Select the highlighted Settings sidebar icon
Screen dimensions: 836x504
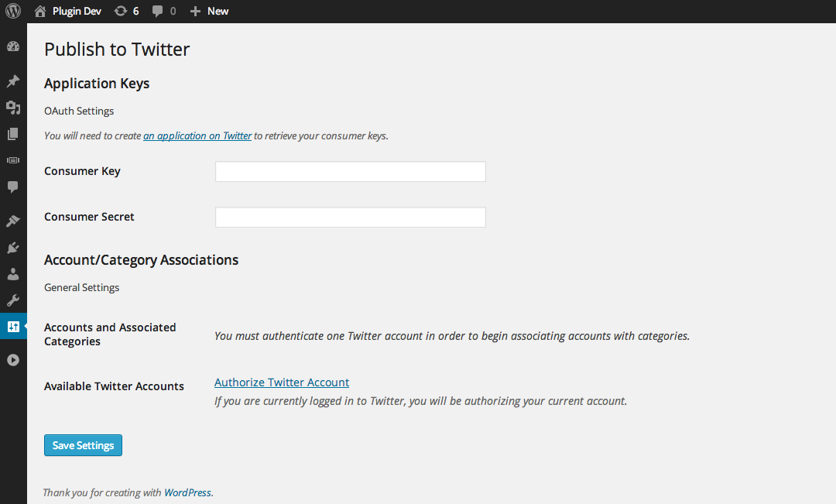pyautogui.click(x=13, y=327)
